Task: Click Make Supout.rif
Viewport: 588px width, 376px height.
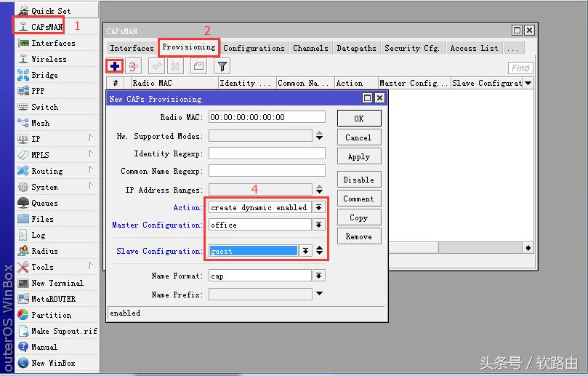Action: [x=57, y=331]
